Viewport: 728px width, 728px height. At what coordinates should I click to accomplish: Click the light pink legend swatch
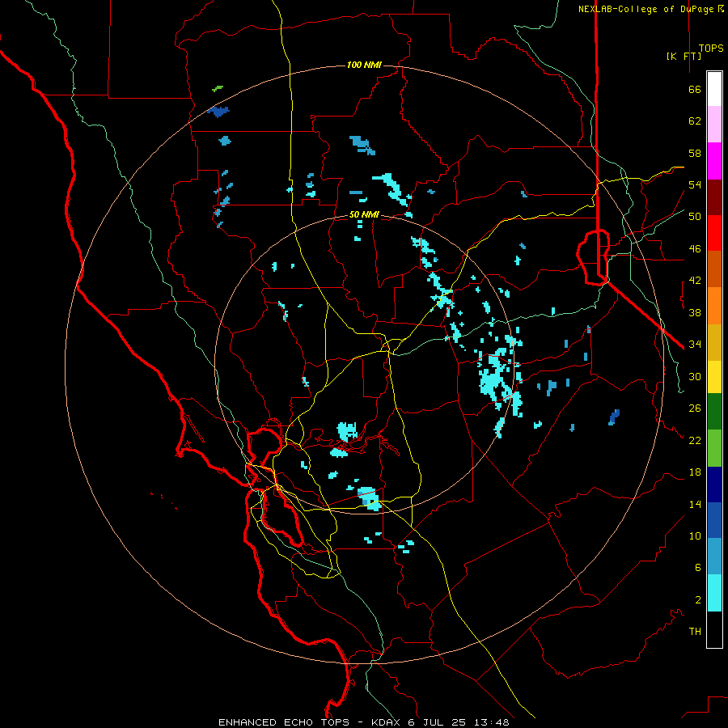click(x=714, y=124)
